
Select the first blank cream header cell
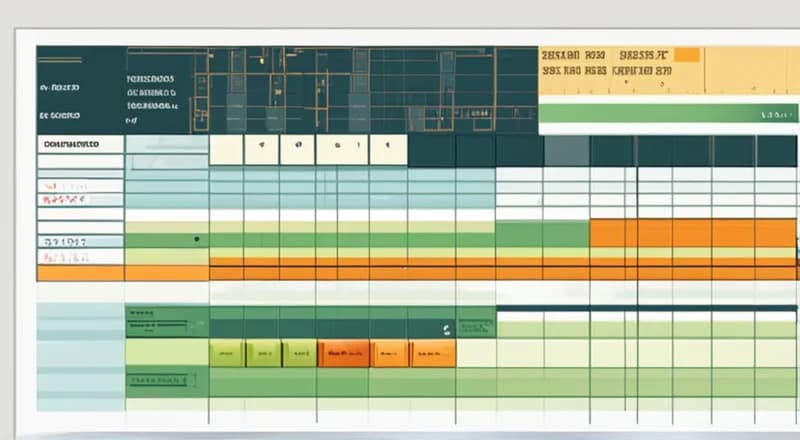point(225,150)
